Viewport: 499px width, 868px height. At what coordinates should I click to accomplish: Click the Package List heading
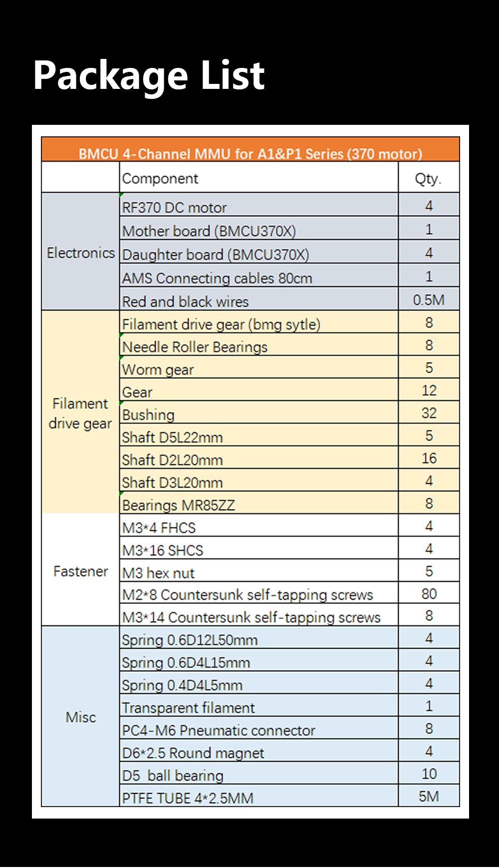[x=149, y=76]
